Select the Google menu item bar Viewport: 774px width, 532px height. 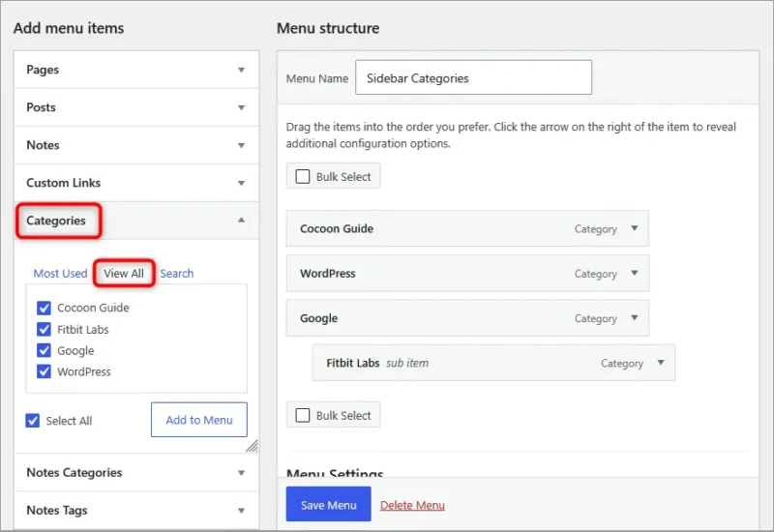(467, 318)
